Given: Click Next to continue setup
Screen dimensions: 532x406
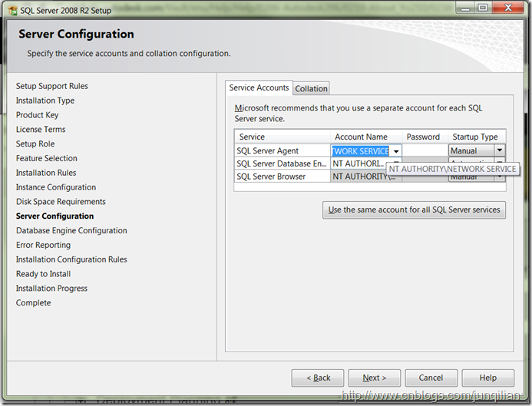Looking at the screenshot, I should tap(374, 378).
